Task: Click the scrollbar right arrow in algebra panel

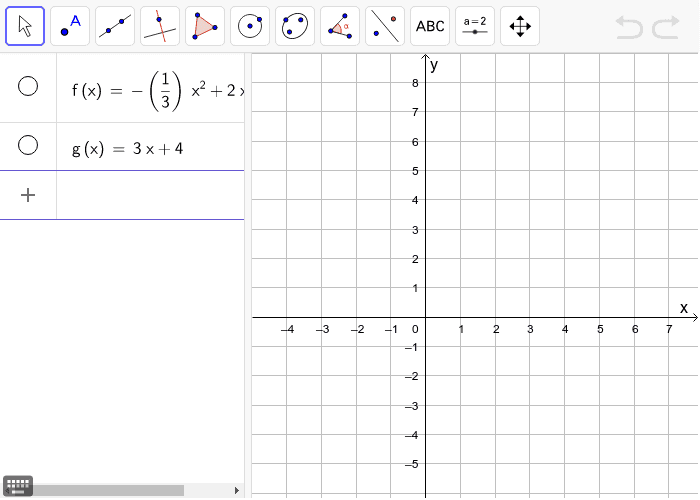Action: pyautogui.click(x=237, y=490)
